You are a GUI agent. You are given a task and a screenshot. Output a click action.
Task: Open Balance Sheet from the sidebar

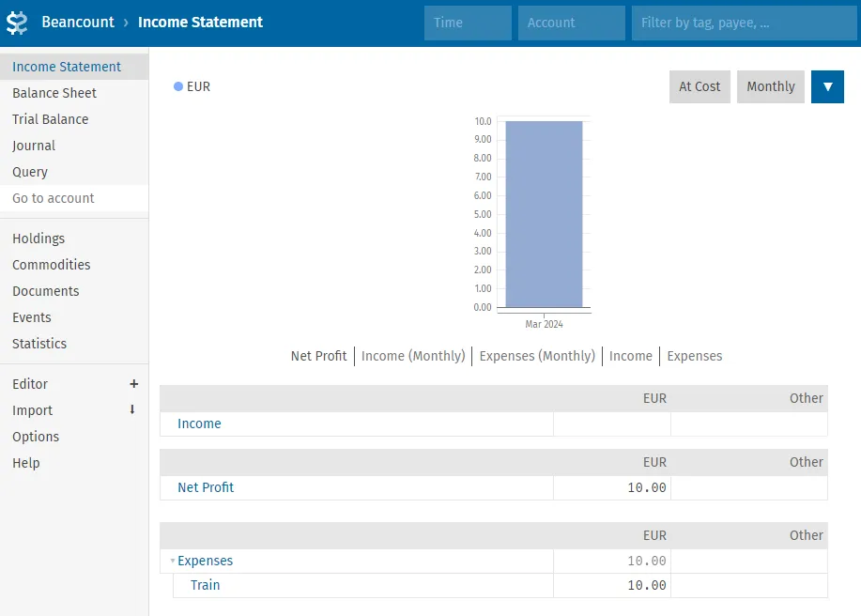click(x=54, y=93)
